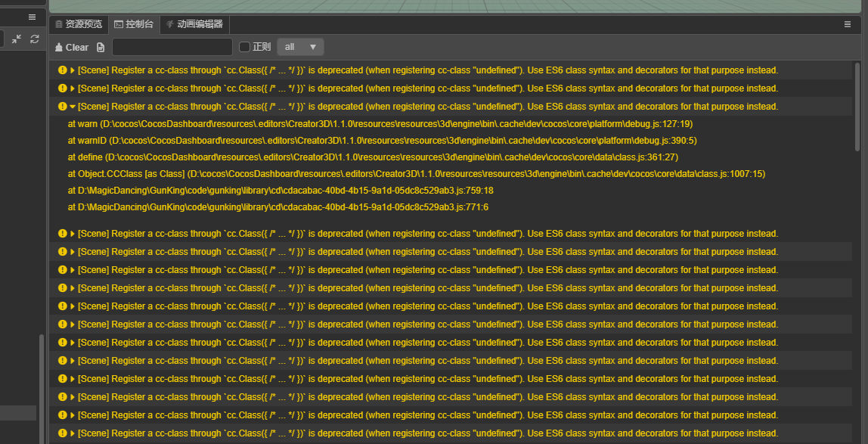Focus the console filter text field
868x444 pixels.
pyautogui.click(x=172, y=47)
